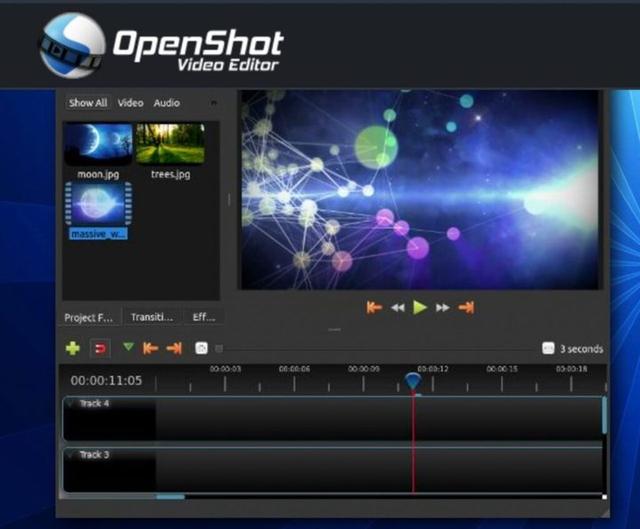Select the moon.jpg thumbnail
The height and width of the screenshot is (529, 640).
[x=98, y=144]
